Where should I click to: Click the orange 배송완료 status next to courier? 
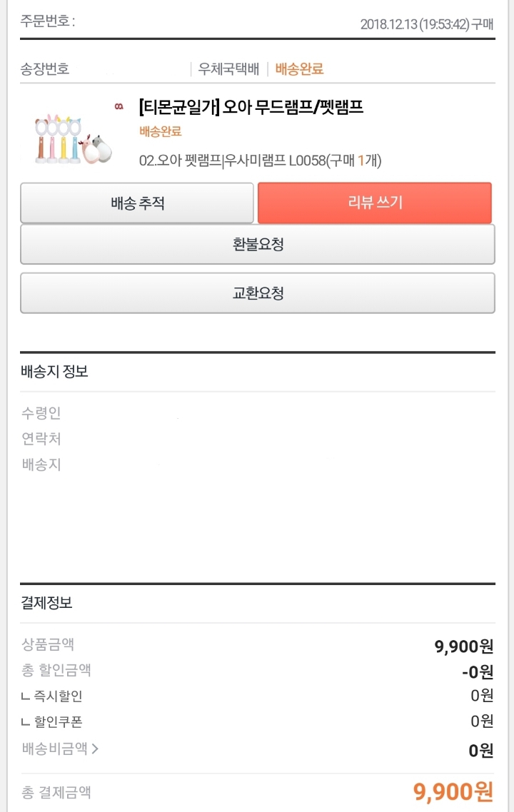coord(300,69)
